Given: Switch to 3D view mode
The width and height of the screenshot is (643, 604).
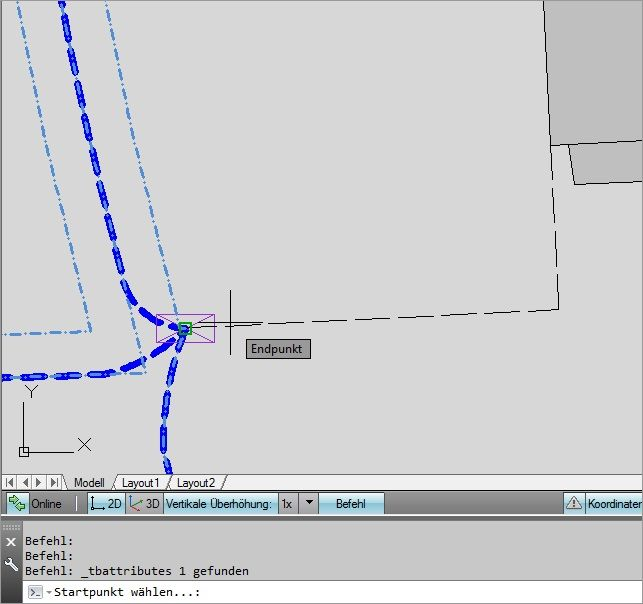Looking at the screenshot, I should [144, 503].
